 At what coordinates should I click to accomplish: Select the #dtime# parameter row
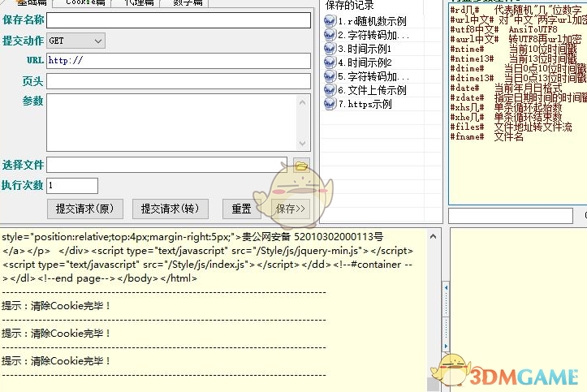point(518,68)
